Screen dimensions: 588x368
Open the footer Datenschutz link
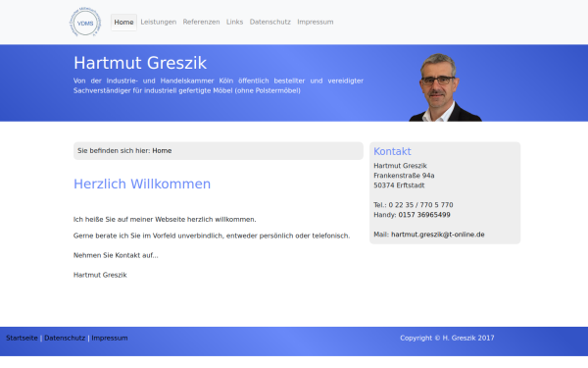pos(65,338)
